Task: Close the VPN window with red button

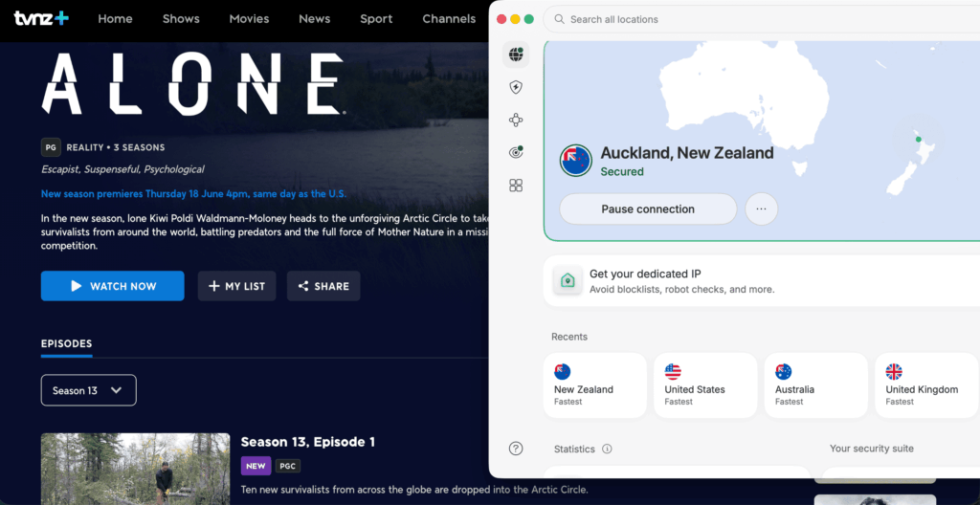Action: [501, 19]
